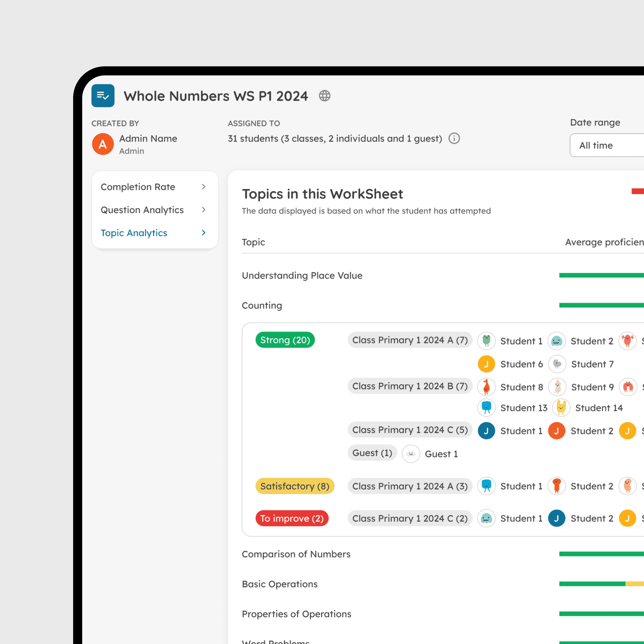Image resolution: width=644 pixels, height=644 pixels.
Task: Click the To improve (2) badge
Action: (x=292, y=518)
